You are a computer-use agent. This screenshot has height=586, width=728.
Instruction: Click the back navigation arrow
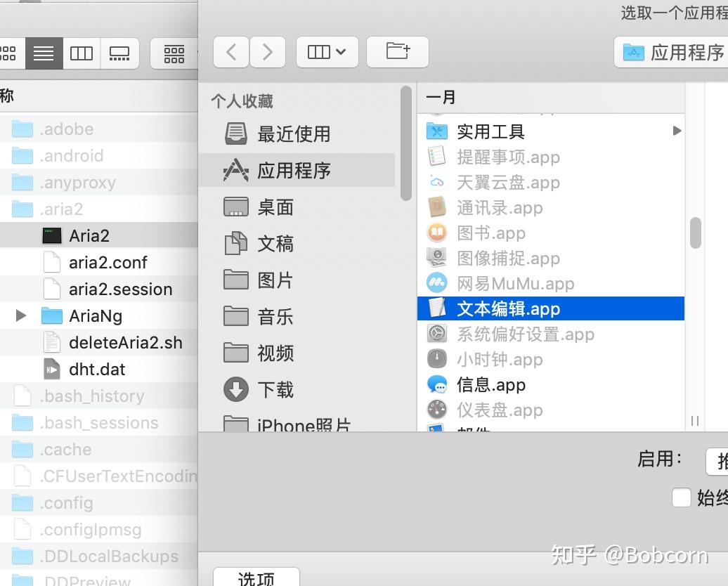click(x=231, y=51)
